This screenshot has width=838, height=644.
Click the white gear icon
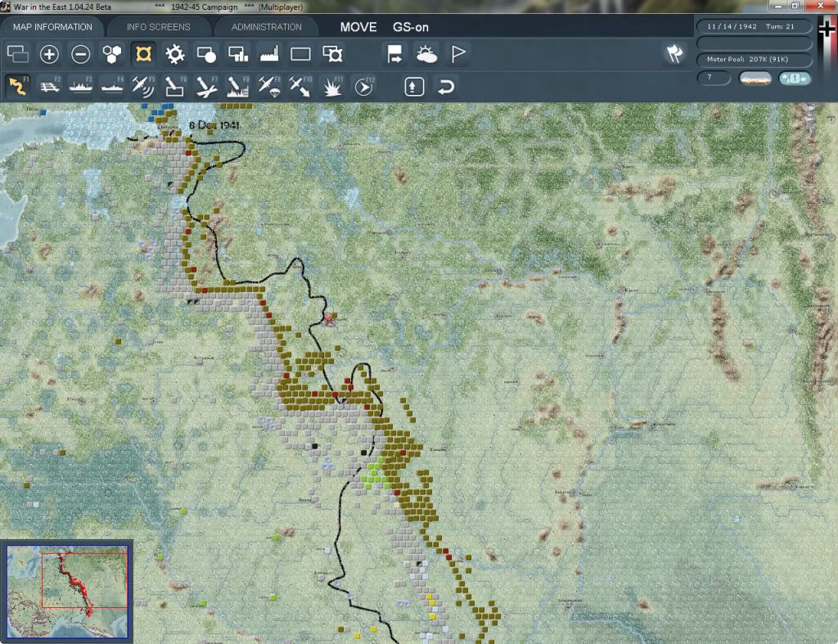pyautogui.click(x=175, y=54)
